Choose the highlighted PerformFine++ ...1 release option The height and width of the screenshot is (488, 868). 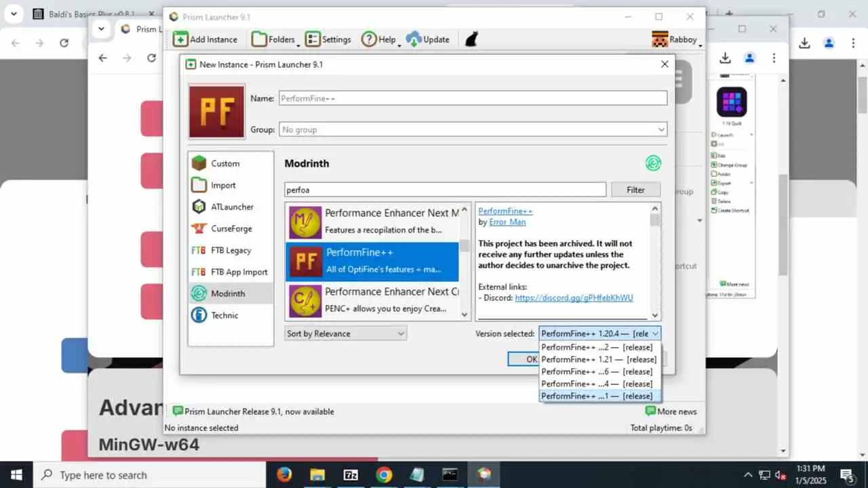point(599,396)
